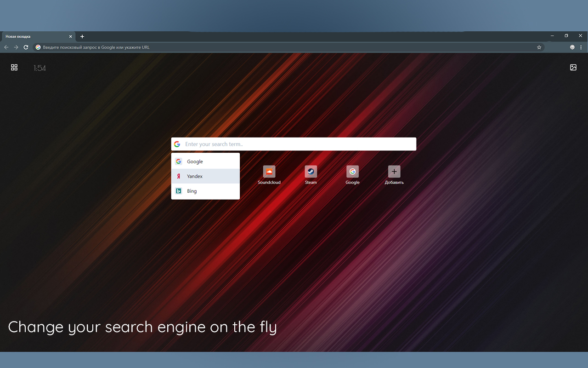Close the Новая вкладка tab
The height and width of the screenshot is (368, 588).
coord(71,36)
